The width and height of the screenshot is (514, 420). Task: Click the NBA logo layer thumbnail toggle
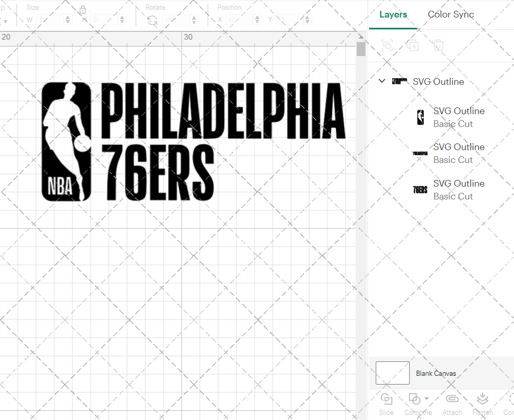(419, 117)
